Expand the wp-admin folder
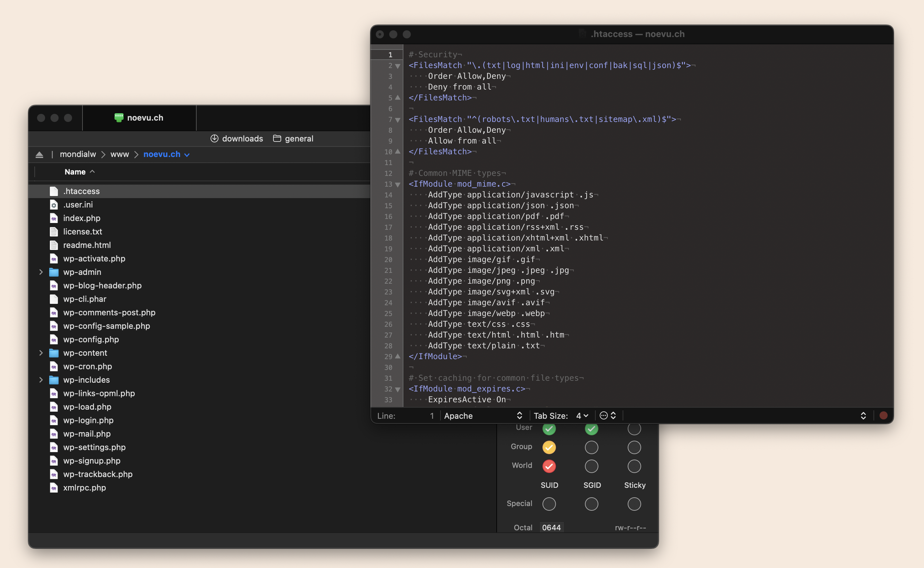 click(x=41, y=272)
